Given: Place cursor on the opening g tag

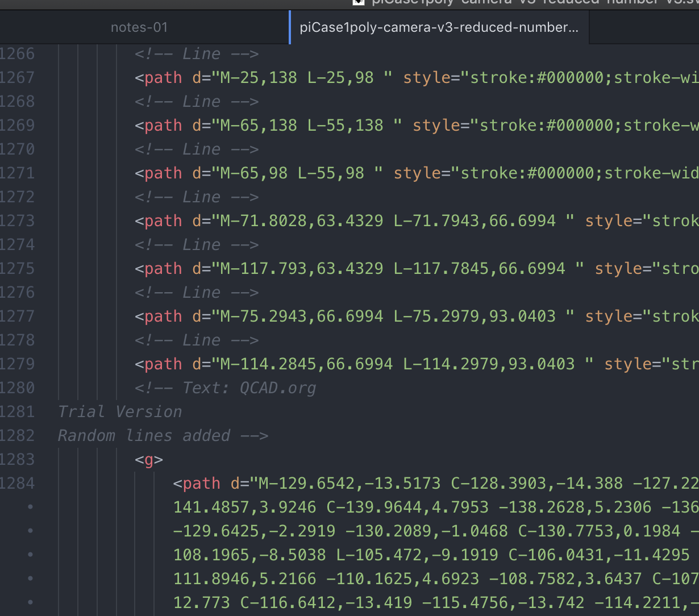Looking at the screenshot, I should coord(149,460).
